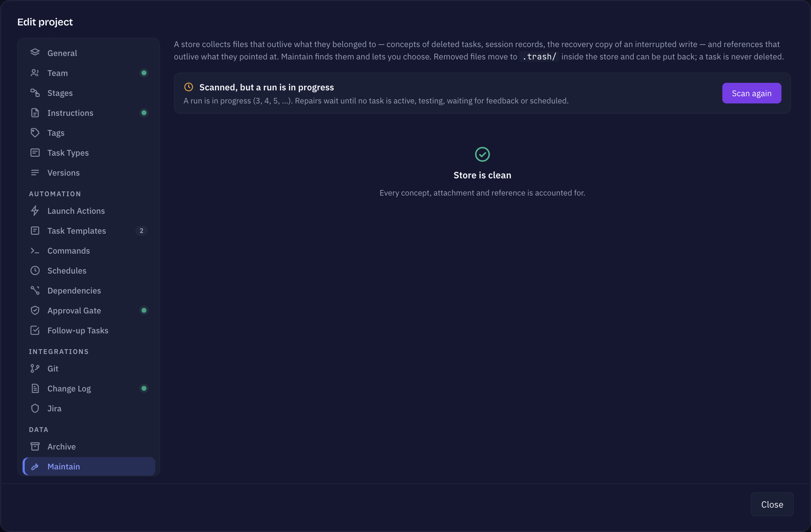This screenshot has width=811, height=532.
Task: Click the green dot next to Approval Gate
Action: 144,310
